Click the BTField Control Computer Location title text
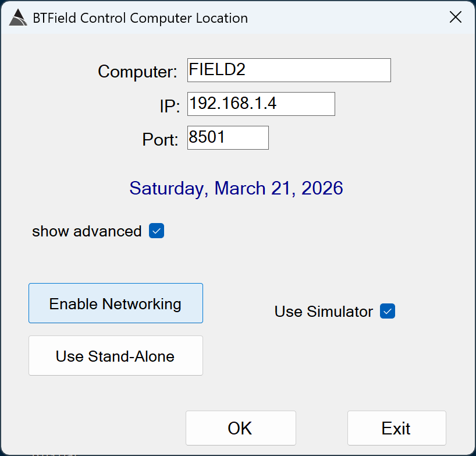 140,18
